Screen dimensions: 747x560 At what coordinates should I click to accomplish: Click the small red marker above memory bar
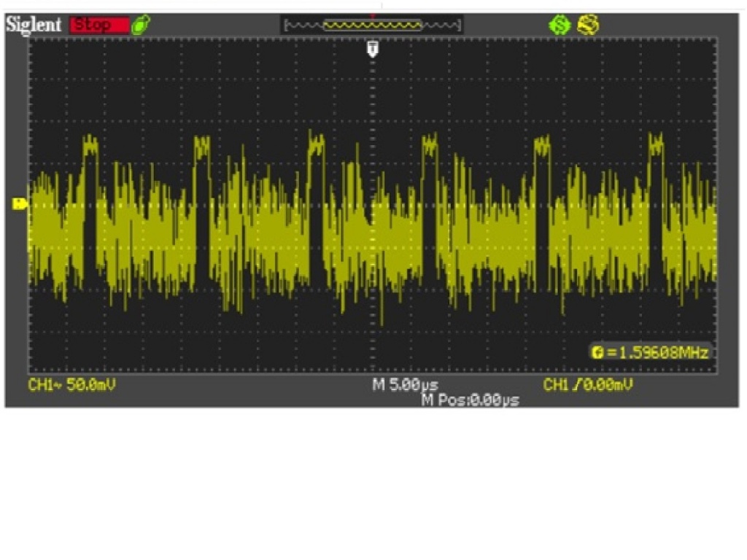pos(373,15)
